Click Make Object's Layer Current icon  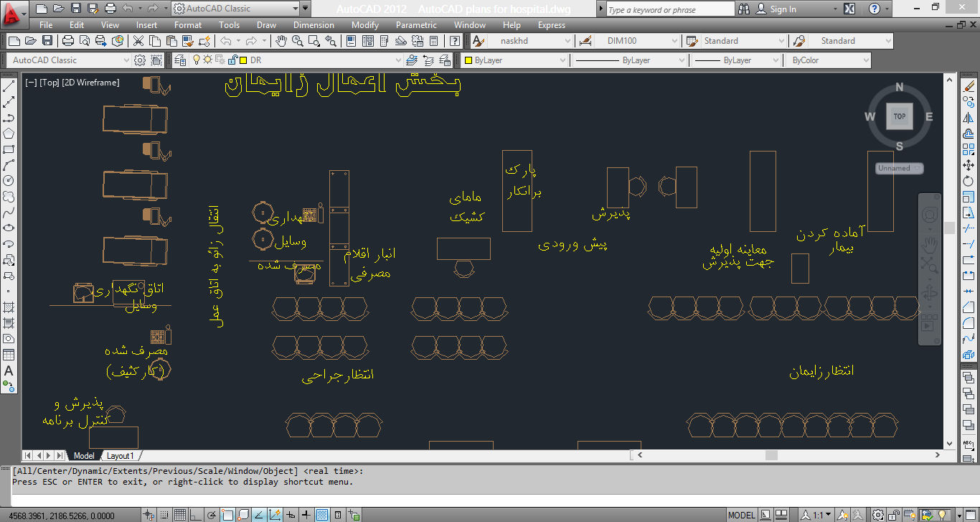[x=412, y=60]
